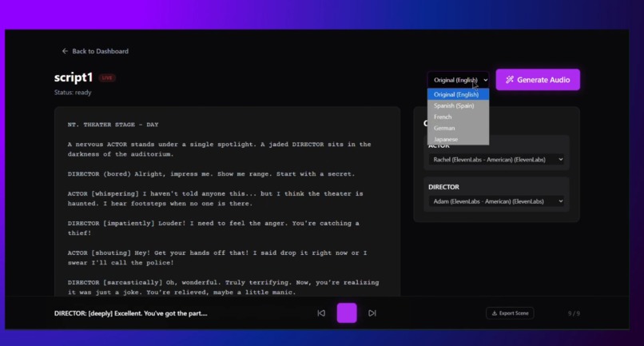Click the Export Scene button
This screenshot has height=346, width=644.
[x=510, y=313]
